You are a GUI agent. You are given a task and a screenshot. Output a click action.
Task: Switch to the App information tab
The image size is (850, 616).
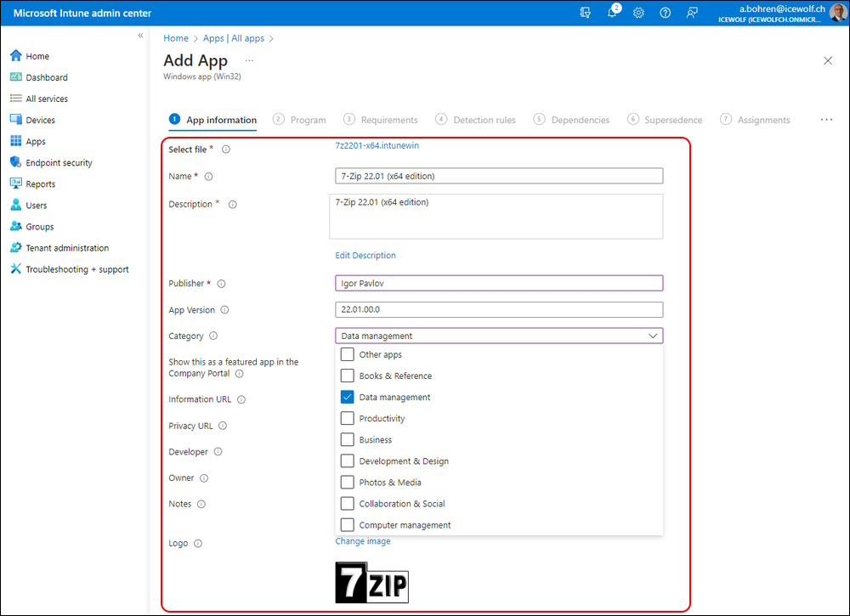tap(212, 120)
